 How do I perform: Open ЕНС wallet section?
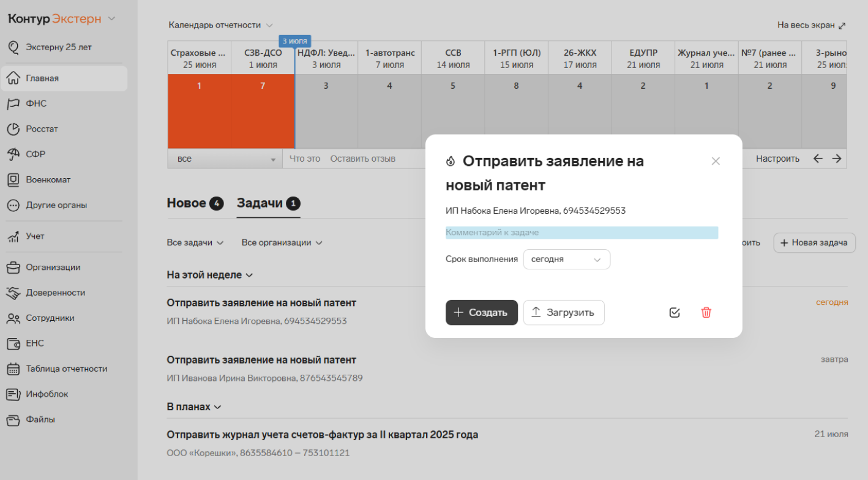click(35, 343)
